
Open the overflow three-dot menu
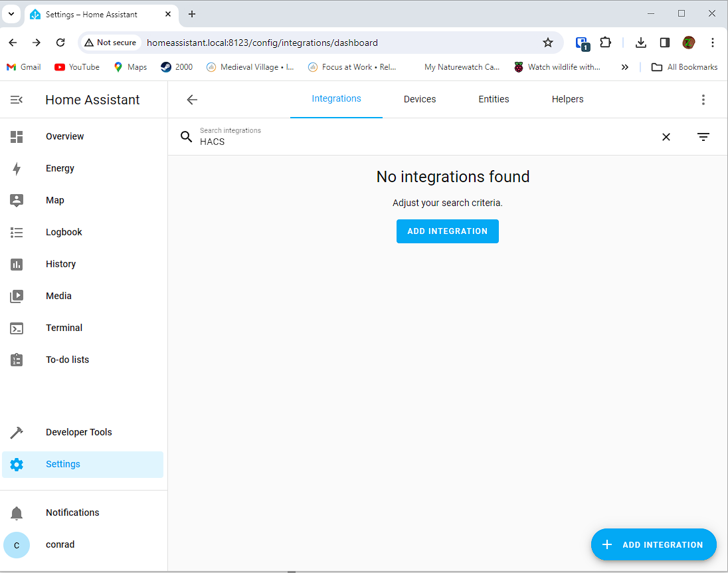click(x=703, y=99)
